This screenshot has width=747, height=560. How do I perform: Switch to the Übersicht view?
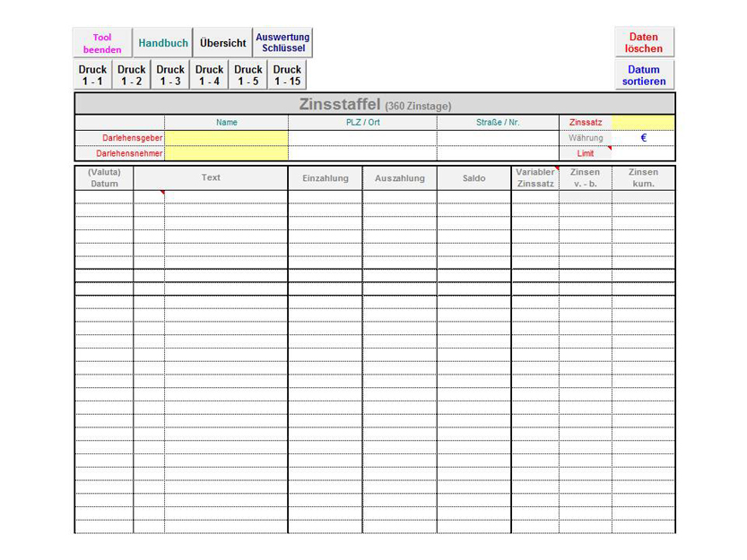223,43
